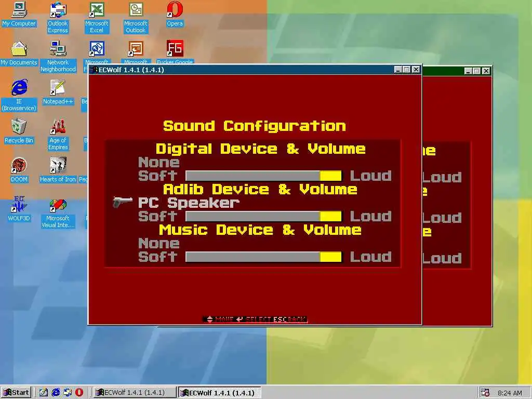
Task: Minimize the front ECWolf window
Action: [x=398, y=70]
